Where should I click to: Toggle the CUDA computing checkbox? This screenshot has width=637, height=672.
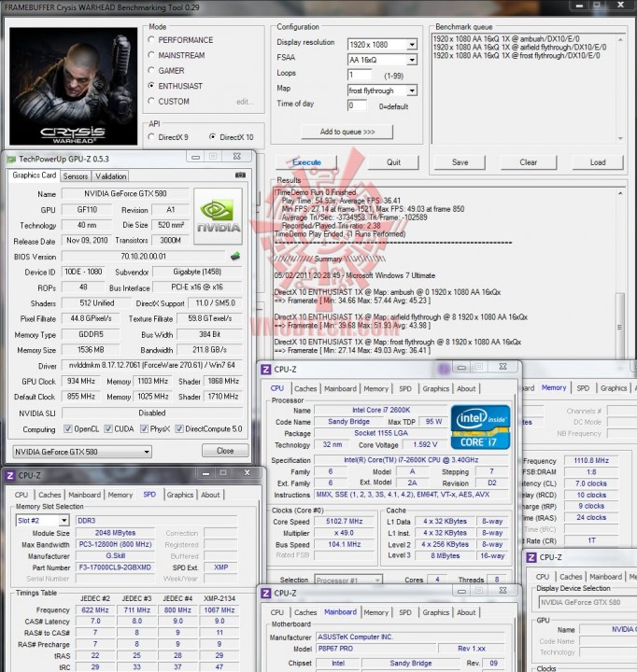coord(108,428)
